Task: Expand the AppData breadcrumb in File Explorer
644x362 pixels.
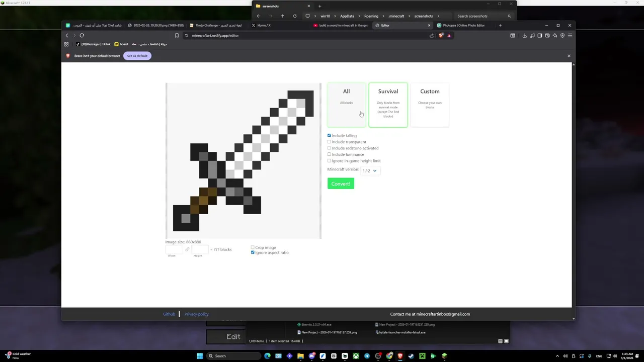Action: [347, 16]
